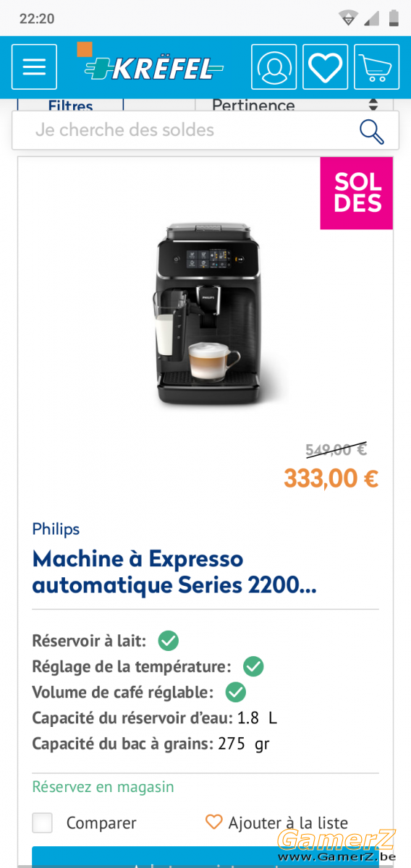Expand the sort arrows beside Pertinence
The image size is (411, 868).
(373, 105)
